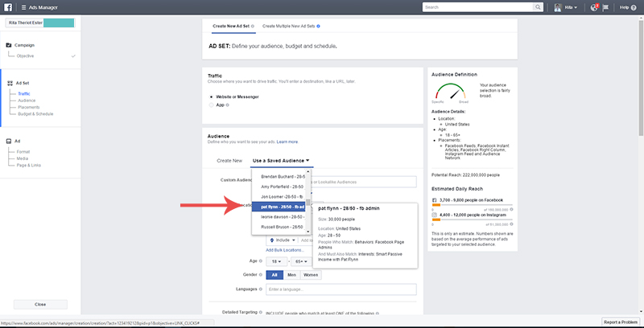Click the Close button in sidebar
This screenshot has width=644, height=328.
(x=40, y=304)
